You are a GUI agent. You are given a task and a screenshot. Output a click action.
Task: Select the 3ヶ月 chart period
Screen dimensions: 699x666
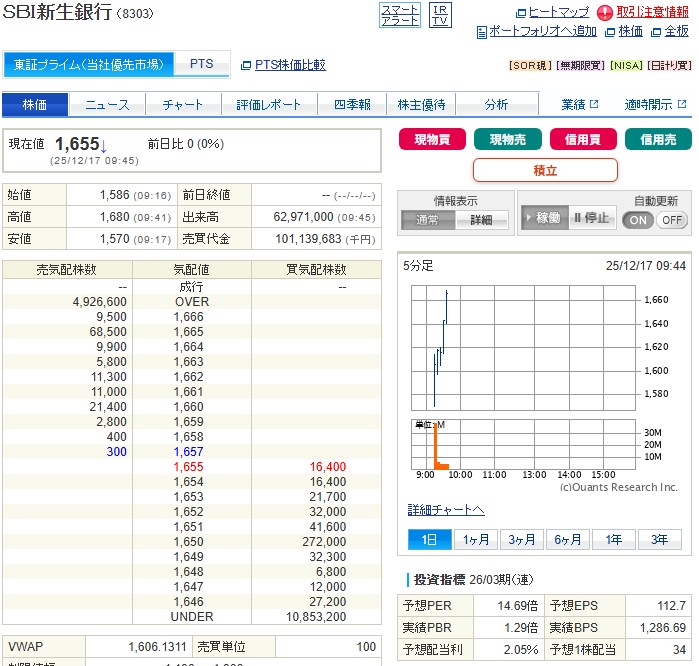click(x=521, y=540)
